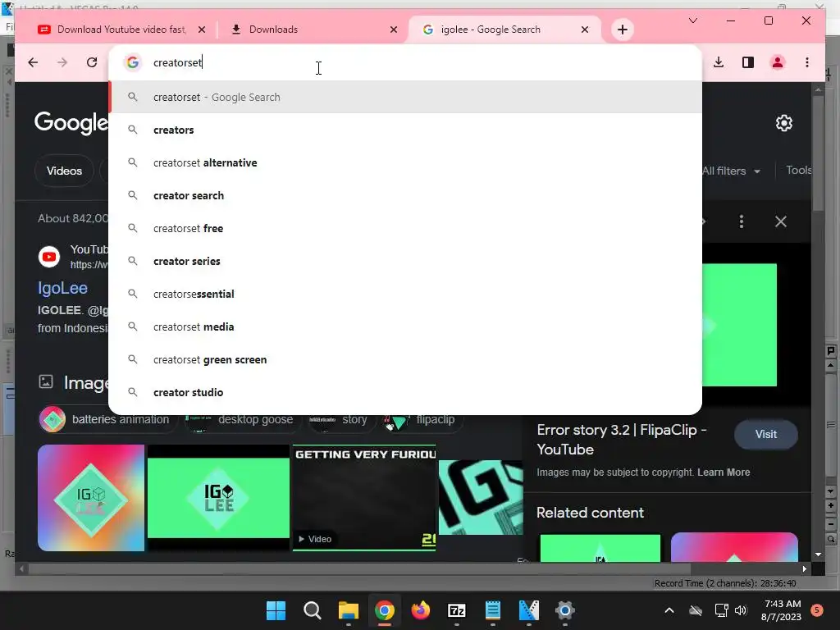This screenshot has width=840, height=630.
Task: Select the 'creator search' suggestion
Action: pyautogui.click(x=405, y=195)
